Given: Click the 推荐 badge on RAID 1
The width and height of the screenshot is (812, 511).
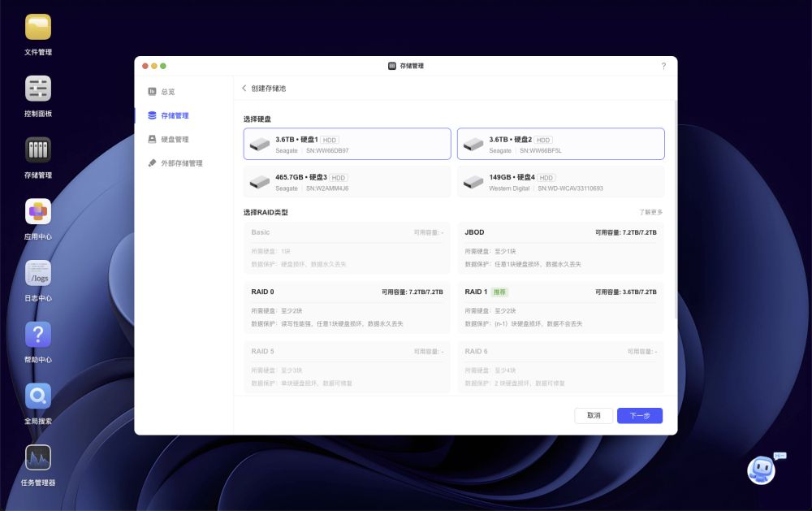Looking at the screenshot, I should (x=499, y=292).
